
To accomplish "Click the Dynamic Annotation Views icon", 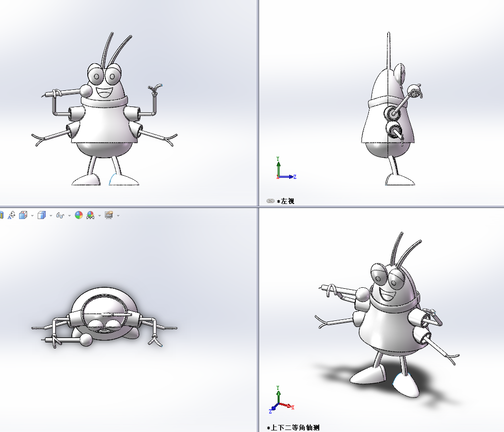I will tap(11, 215).
